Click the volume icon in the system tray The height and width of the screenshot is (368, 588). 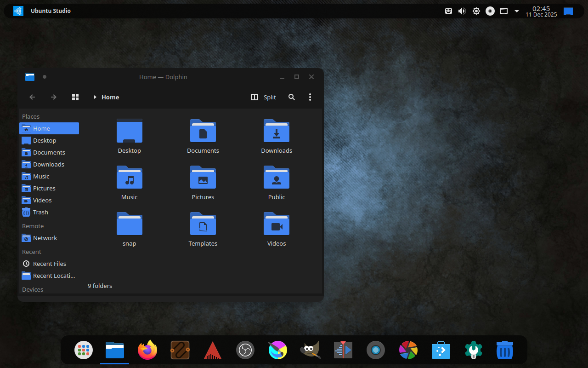coord(462,11)
